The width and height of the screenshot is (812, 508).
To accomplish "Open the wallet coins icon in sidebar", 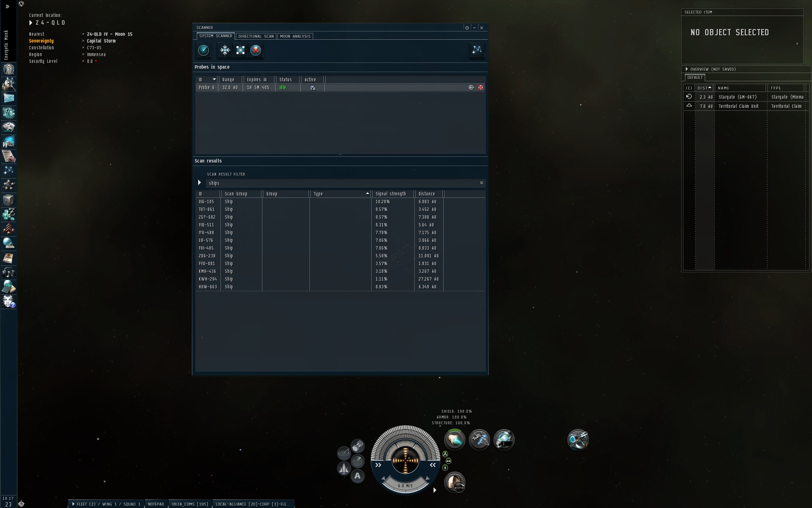I will (9, 214).
